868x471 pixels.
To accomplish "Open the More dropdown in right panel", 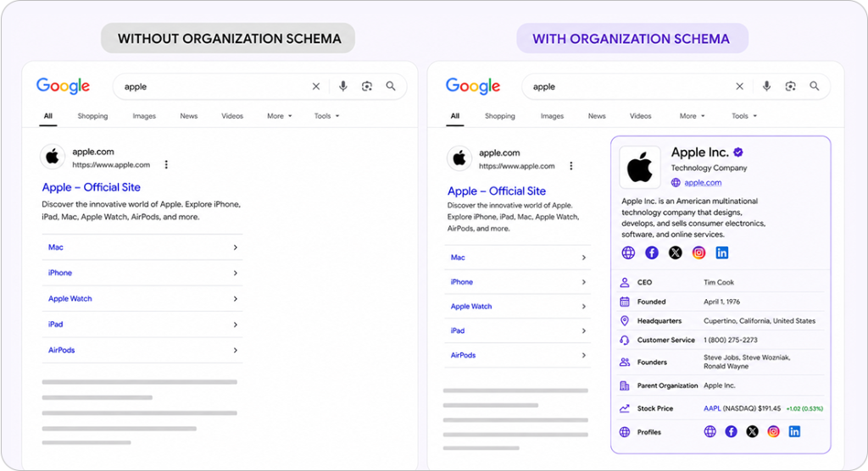I will tap(692, 116).
